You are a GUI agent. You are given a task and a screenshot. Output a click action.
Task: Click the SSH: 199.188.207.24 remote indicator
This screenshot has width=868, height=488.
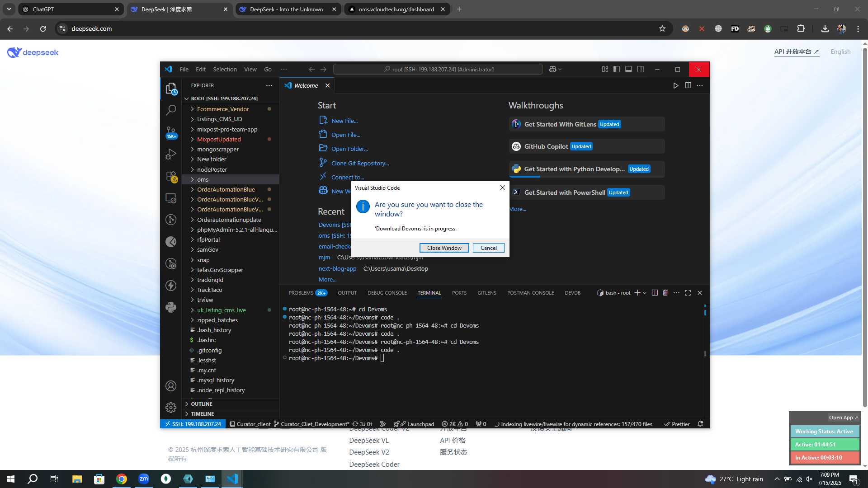tap(193, 424)
